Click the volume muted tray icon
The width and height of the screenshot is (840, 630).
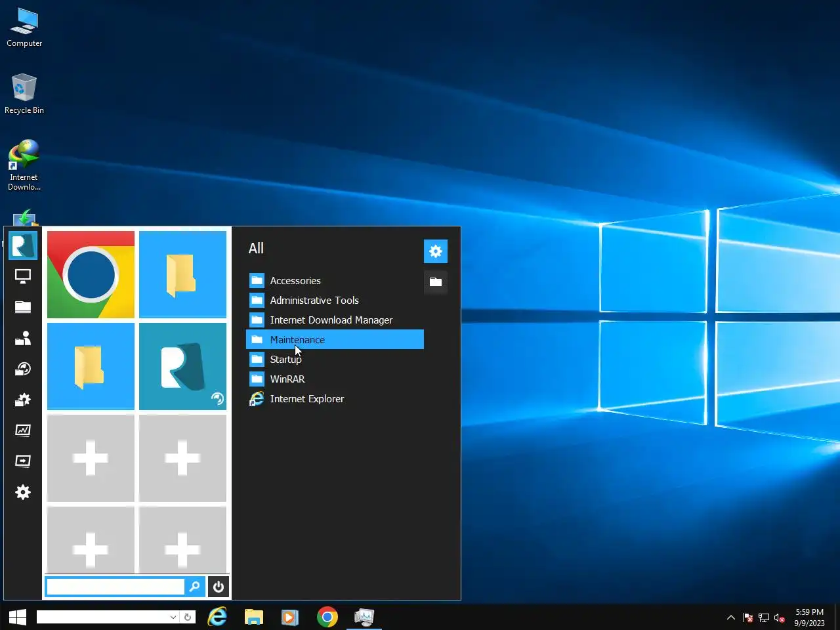pos(780,618)
